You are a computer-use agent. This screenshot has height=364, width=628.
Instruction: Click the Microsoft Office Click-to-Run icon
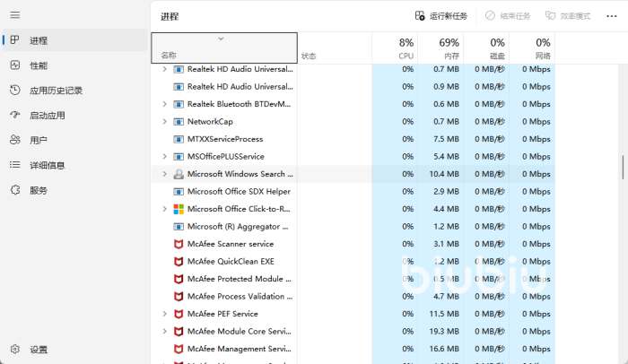[179, 209]
